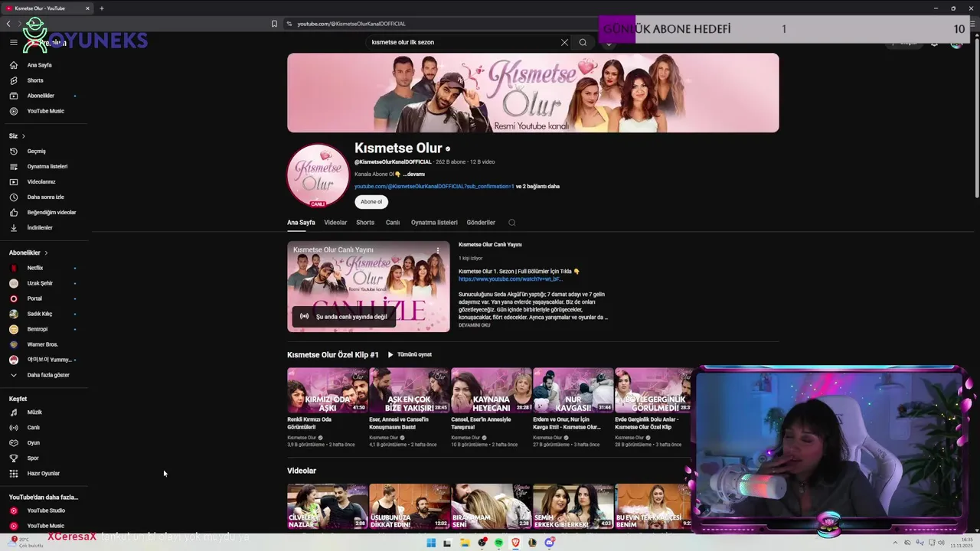The height and width of the screenshot is (551, 980).
Task: Open Videolarınız in sidebar
Action: click(44, 182)
